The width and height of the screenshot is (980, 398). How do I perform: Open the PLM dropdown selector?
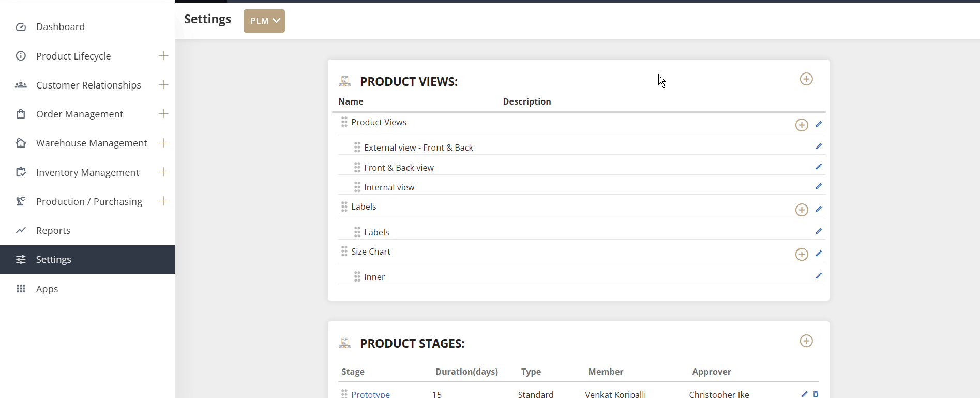(x=264, y=21)
